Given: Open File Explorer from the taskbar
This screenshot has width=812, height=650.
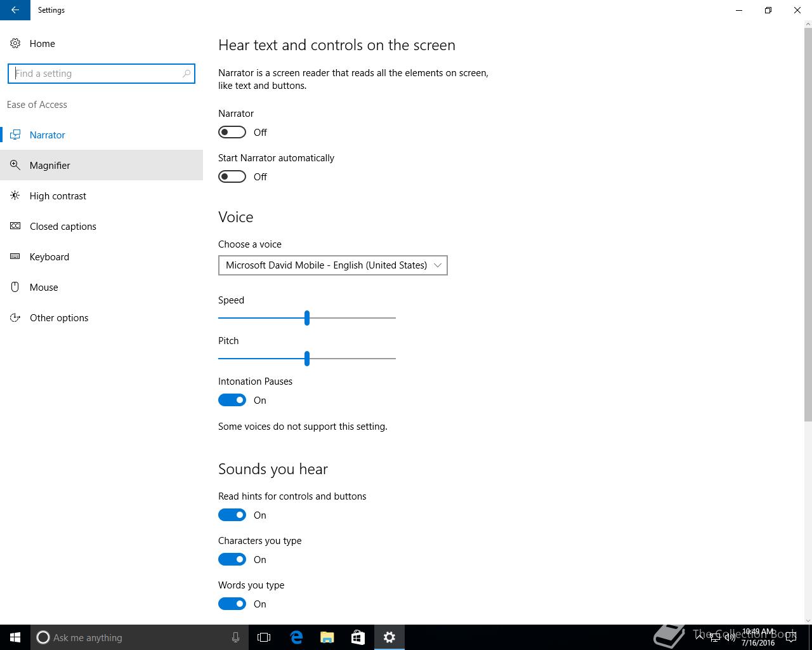Looking at the screenshot, I should pos(327,637).
